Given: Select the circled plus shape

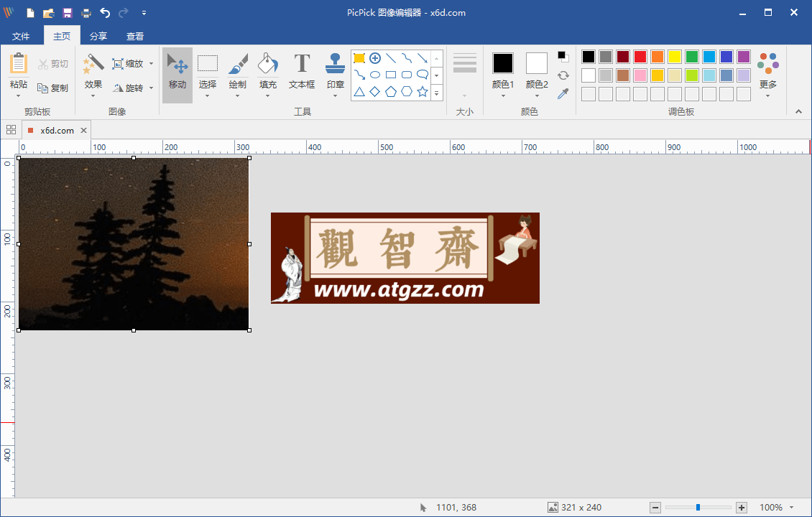Looking at the screenshot, I should [375, 58].
